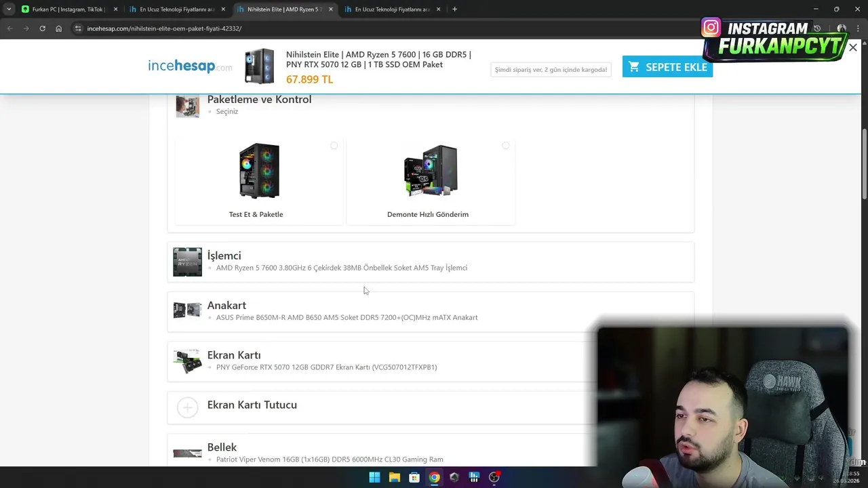
Task: Click the 'Seçiniz' text under Paketleme
Action: (227, 111)
